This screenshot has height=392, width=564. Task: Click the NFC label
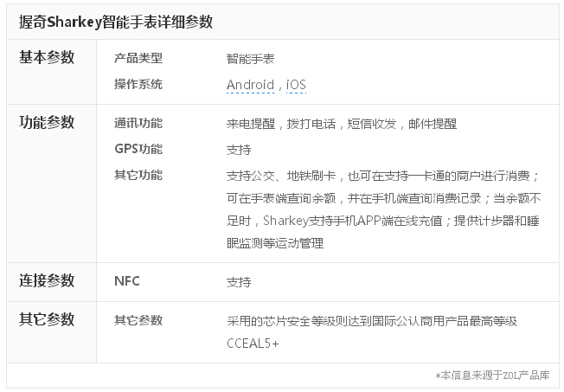[127, 281]
